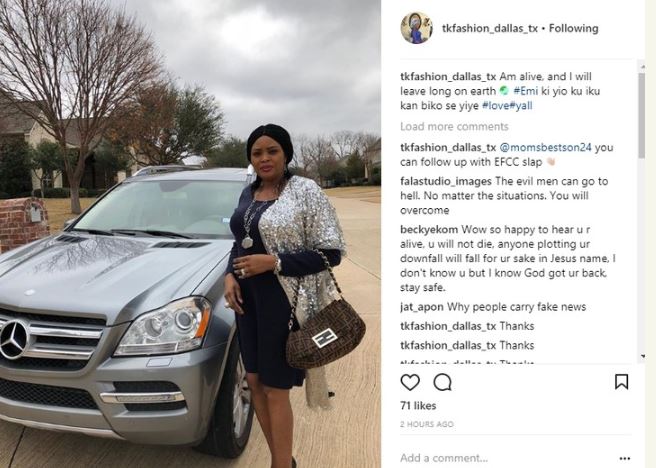View the 71 likes list

click(x=418, y=406)
